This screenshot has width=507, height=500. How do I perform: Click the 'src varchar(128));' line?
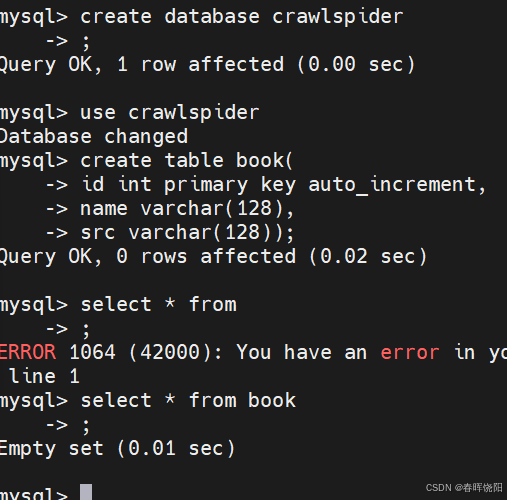(187, 233)
